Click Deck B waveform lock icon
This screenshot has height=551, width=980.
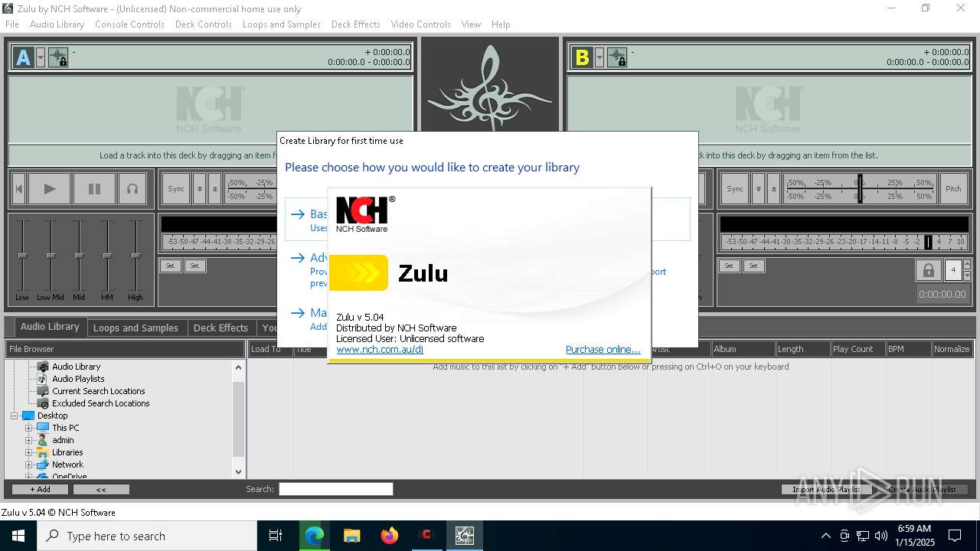617,57
